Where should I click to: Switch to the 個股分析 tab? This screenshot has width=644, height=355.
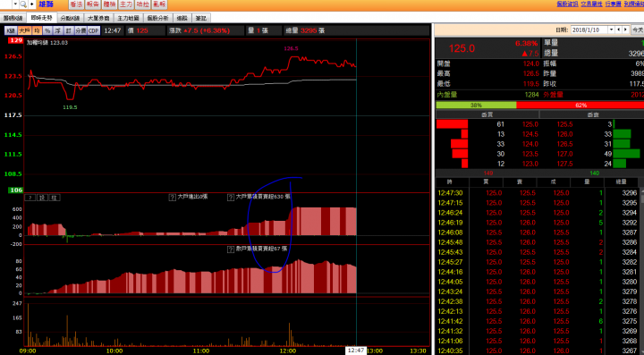tap(157, 18)
